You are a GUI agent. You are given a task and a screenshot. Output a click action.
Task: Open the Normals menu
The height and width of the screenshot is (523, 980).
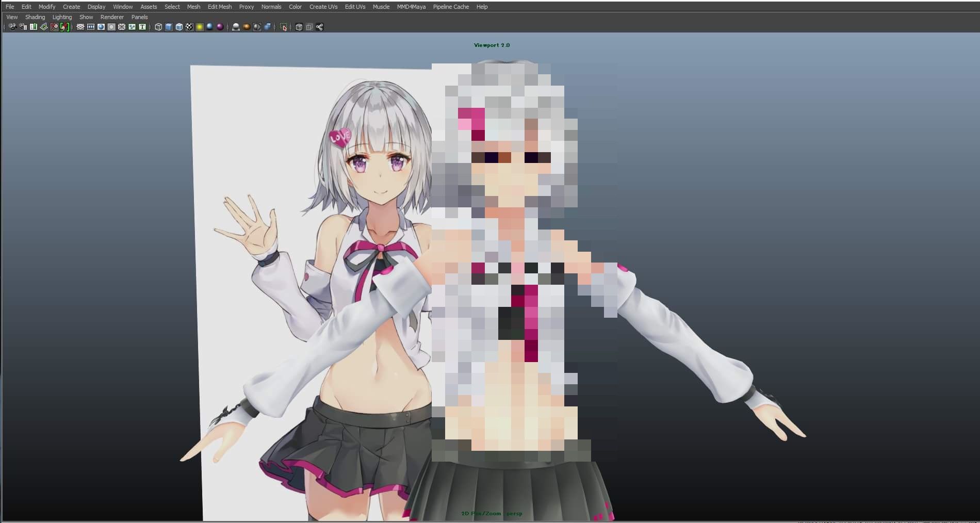click(271, 7)
